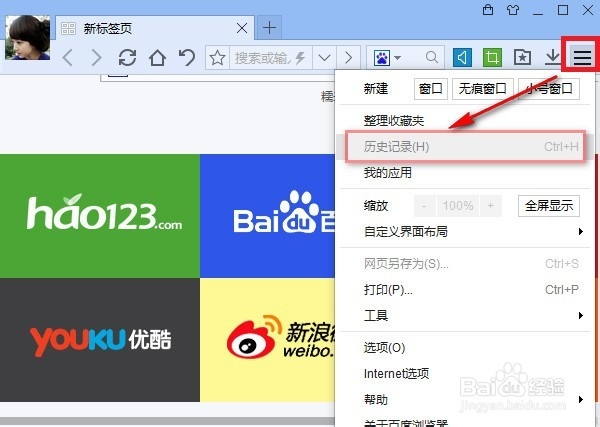Click 小号窗口 button in menu
This screenshot has width=600, height=427.
549,89
